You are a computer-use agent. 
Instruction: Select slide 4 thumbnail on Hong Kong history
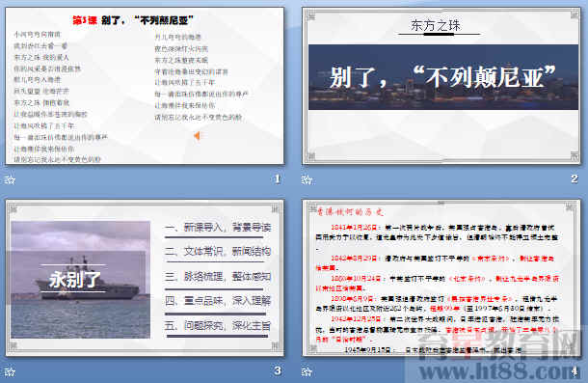(441, 278)
